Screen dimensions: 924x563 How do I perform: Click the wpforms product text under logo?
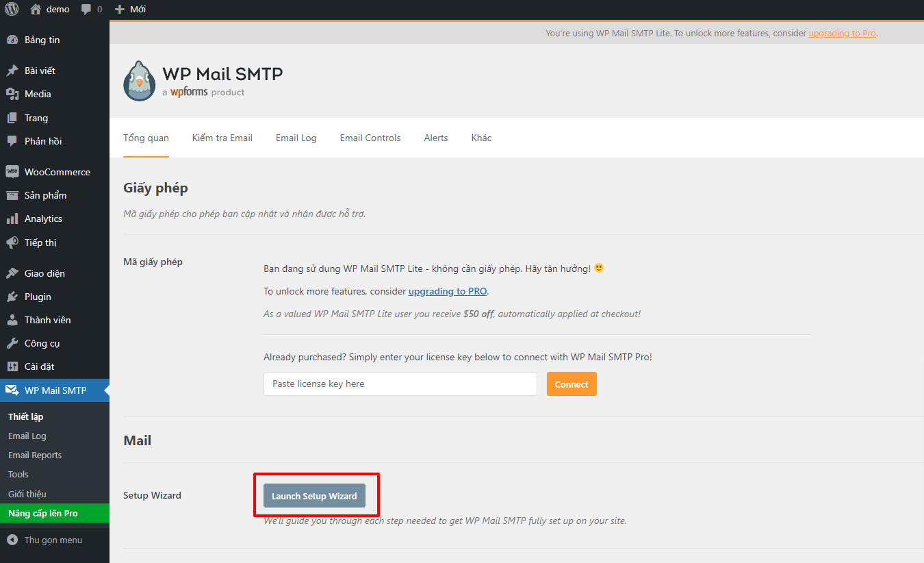click(x=203, y=92)
